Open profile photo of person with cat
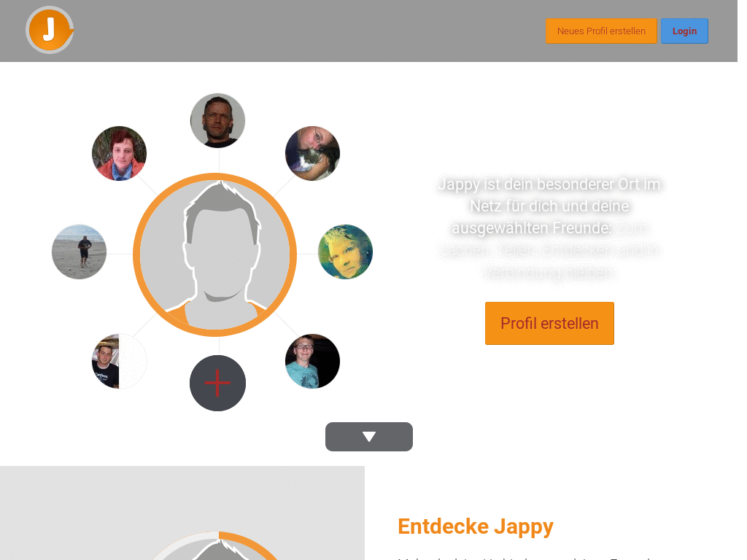Image resolution: width=747 pixels, height=560 pixels. click(x=312, y=153)
